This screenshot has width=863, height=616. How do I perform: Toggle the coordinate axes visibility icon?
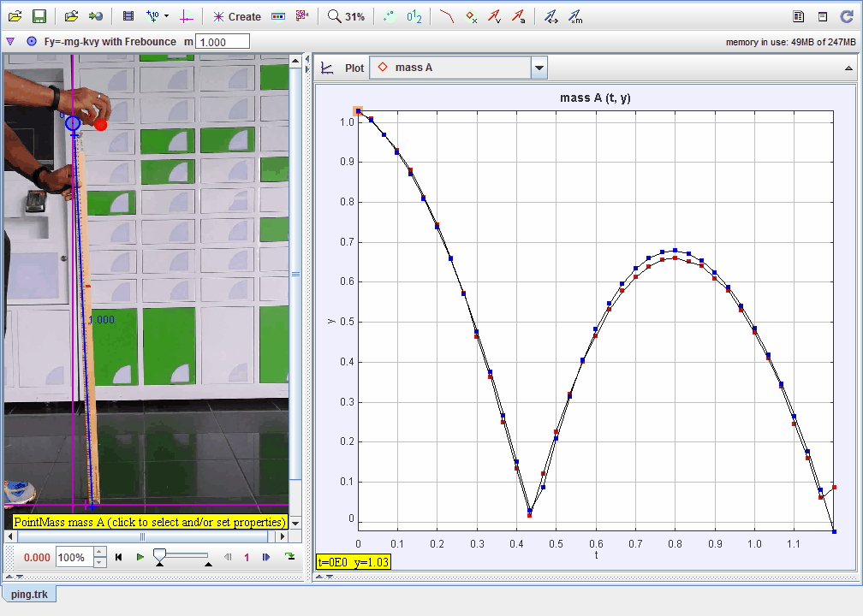[x=187, y=16]
